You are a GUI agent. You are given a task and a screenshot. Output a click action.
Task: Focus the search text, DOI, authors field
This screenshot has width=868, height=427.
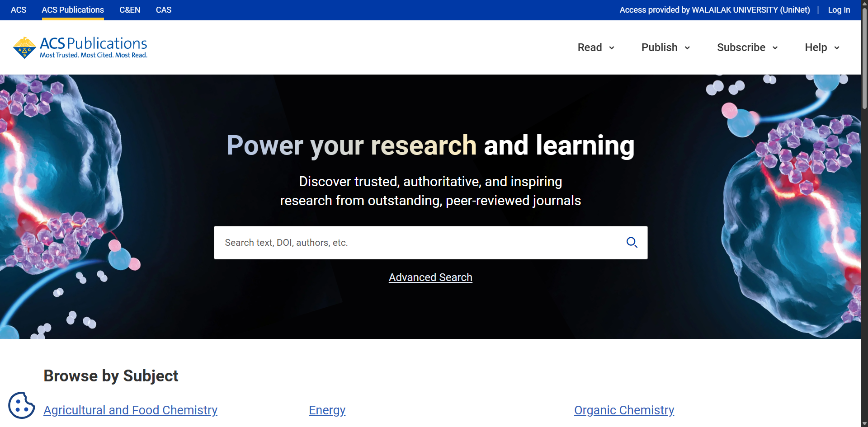(x=416, y=243)
